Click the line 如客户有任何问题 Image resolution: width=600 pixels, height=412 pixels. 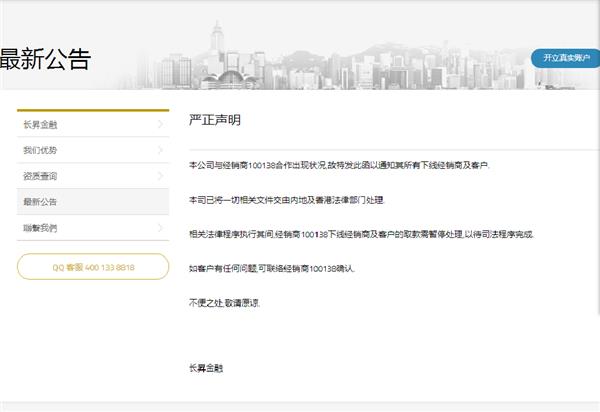click(272, 269)
